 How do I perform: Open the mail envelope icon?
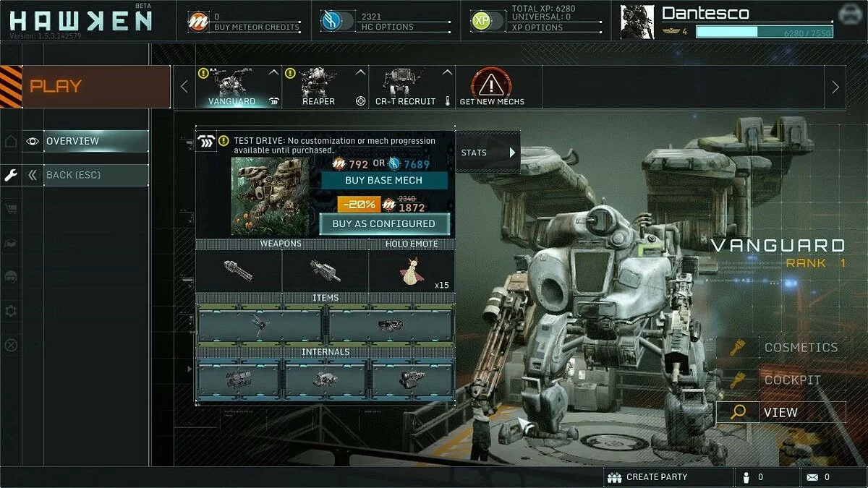pyautogui.click(x=812, y=477)
